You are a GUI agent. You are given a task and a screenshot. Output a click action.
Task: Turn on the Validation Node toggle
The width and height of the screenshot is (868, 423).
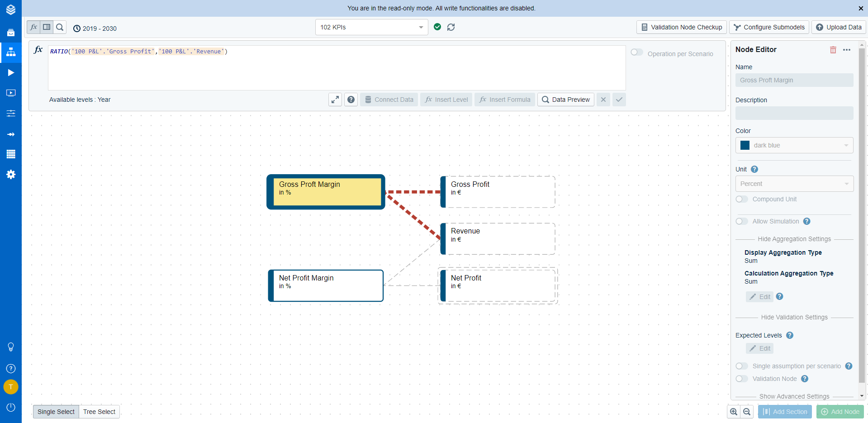pos(742,379)
